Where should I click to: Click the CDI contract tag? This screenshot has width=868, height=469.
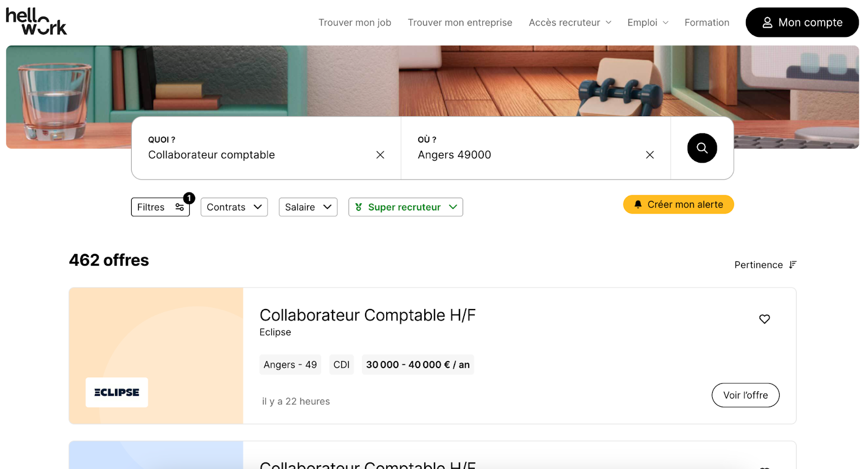click(x=341, y=365)
